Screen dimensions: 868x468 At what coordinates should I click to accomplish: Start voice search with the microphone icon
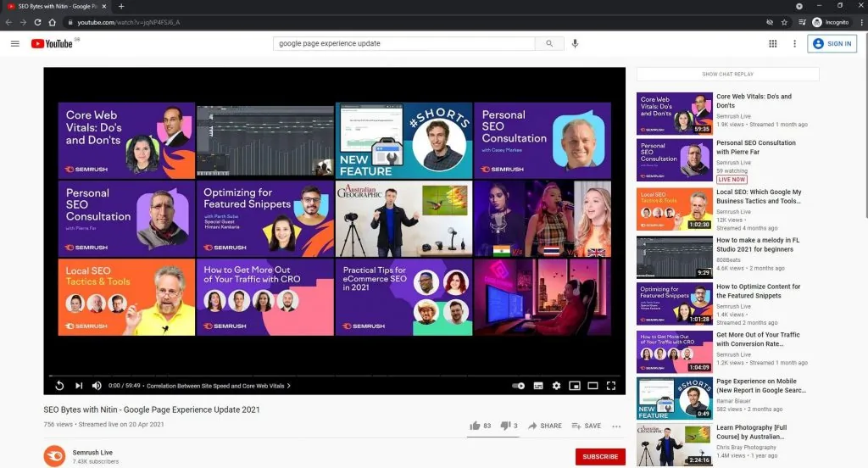click(x=576, y=43)
